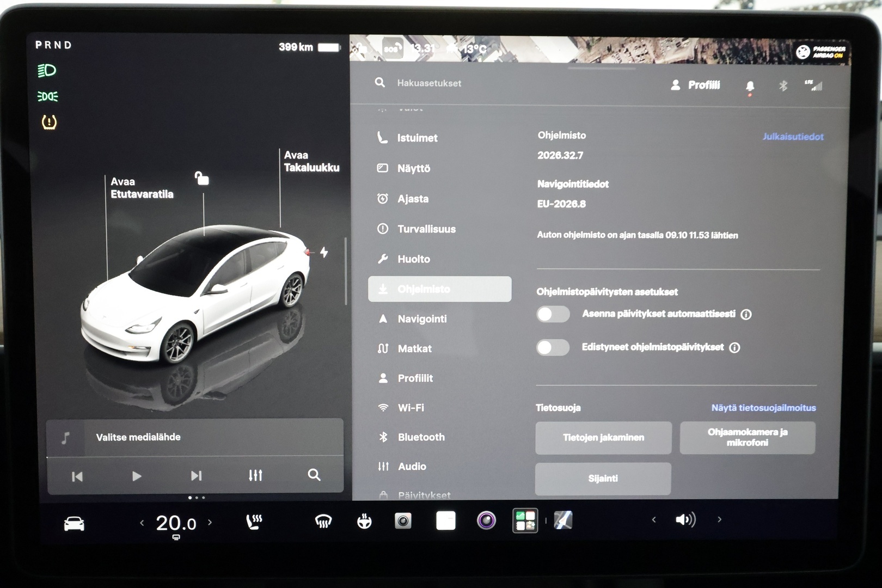The height and width of the screenshot is (588, 882).
Task: Tap the Sijainti button
Action: coord(603,479)
